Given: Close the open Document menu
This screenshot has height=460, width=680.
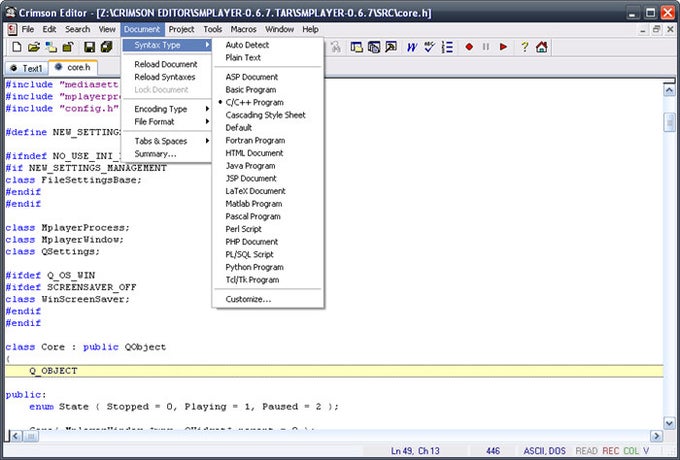Looking at the screenshot, I should point(142,29).
